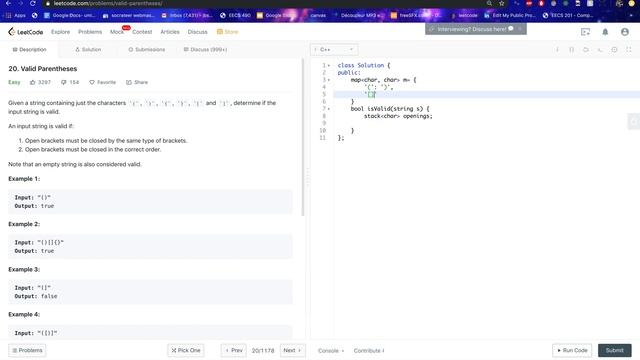Open notifications bell
Image resolution: width=640 pixels, height=360 pixels.
pyautogui.click(x=605, y=32)
